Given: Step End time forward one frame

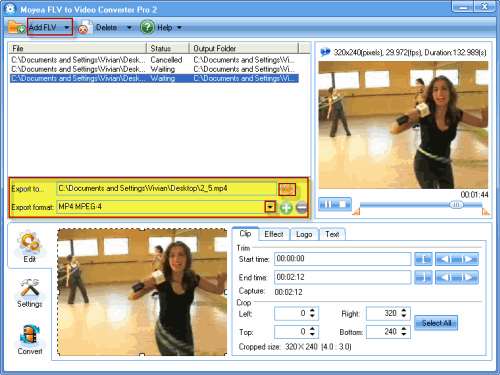Looking at the screenshot, I should point(468,277).
